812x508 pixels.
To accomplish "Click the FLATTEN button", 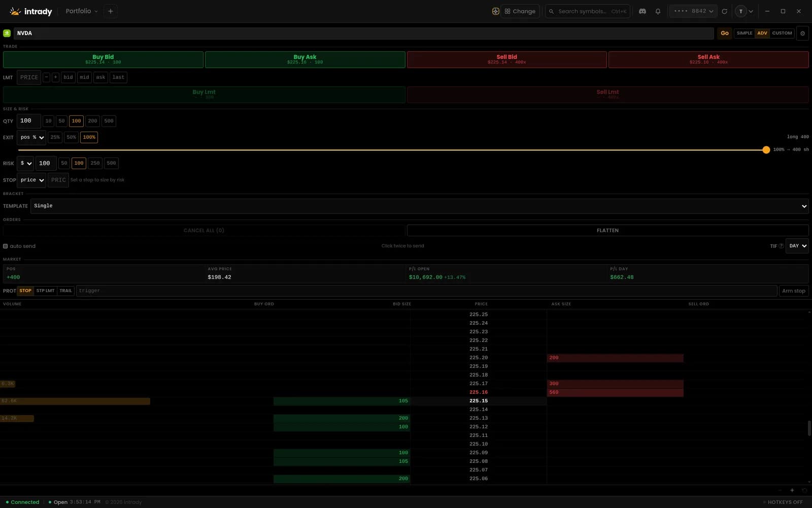I will click(607, 231).
